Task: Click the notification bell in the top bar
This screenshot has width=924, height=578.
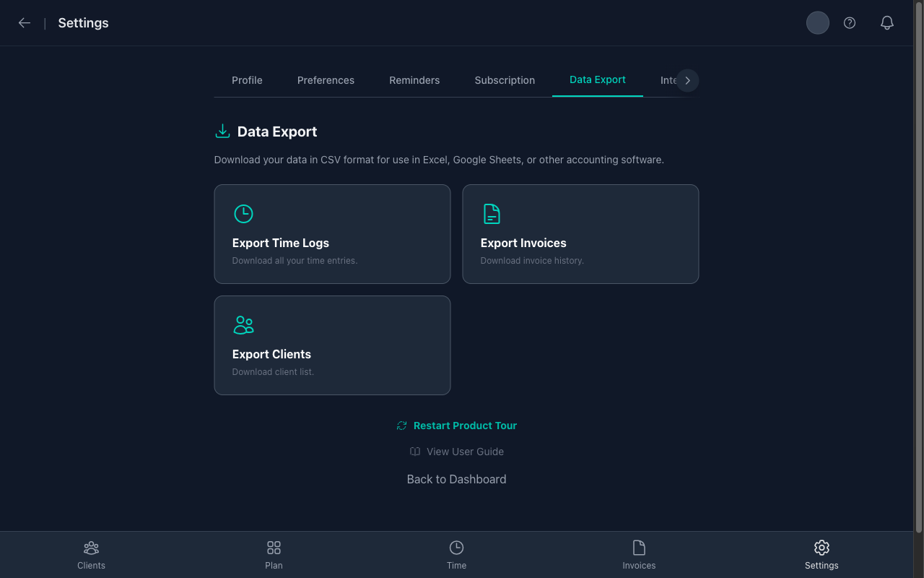Action: click(x=886, y=22)
